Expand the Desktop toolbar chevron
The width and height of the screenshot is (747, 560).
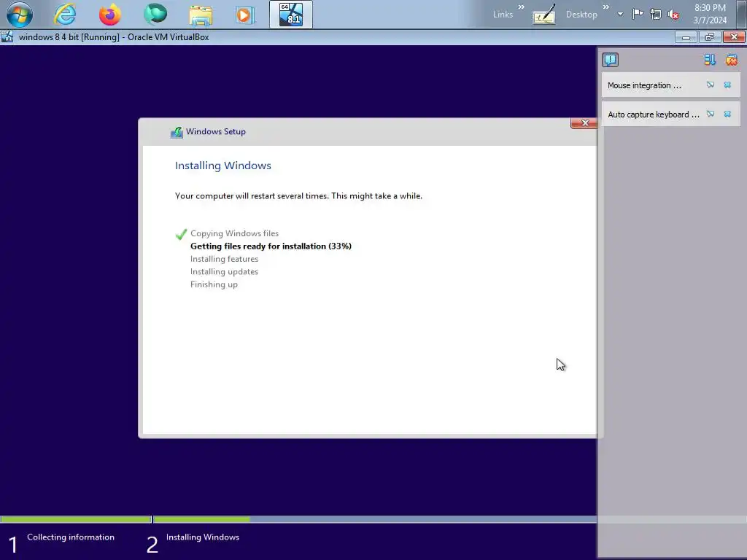(x=606, y=7)
